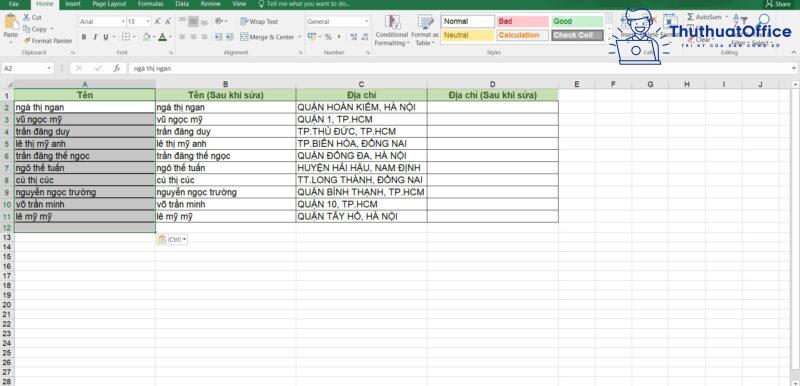Image resolution: width=800 pixels, height=386 pixels.
Task: Toggle Merge & Center on selection
Action: (x=267, y=37)
